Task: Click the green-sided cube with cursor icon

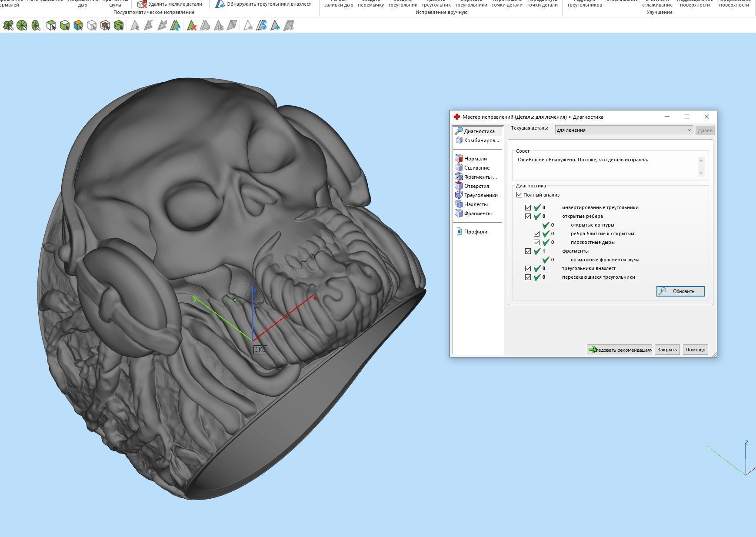Action: click(64, 26)
